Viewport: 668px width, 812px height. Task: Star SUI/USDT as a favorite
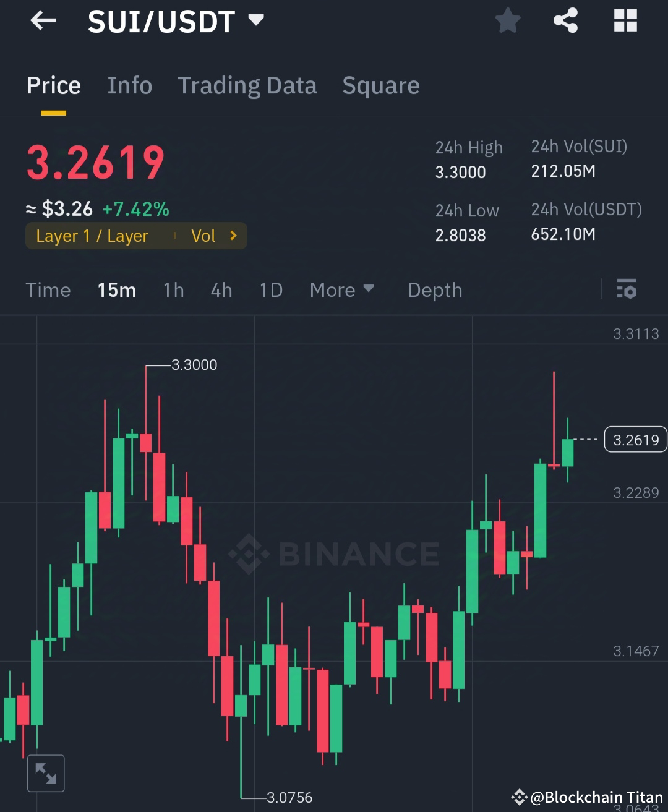507,19
